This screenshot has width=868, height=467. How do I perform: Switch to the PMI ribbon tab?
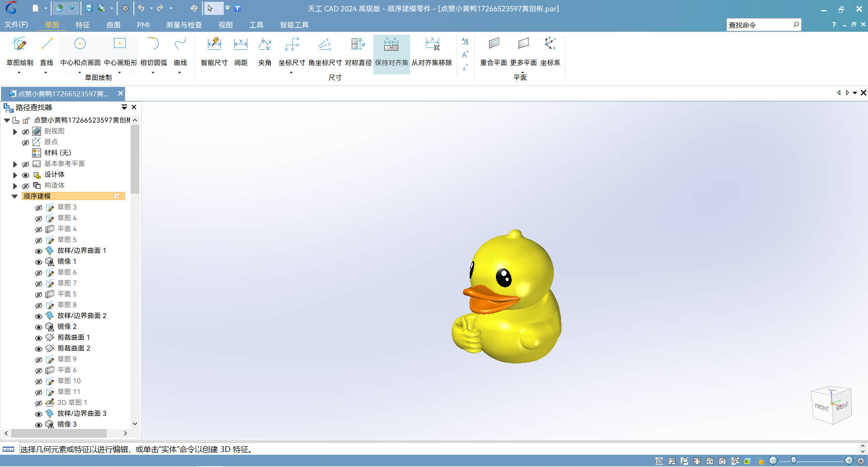pos(143,25)
